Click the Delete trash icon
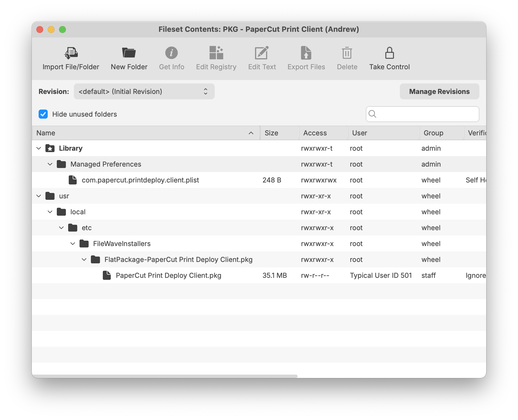Screen dimensions: 518x420 347,53
